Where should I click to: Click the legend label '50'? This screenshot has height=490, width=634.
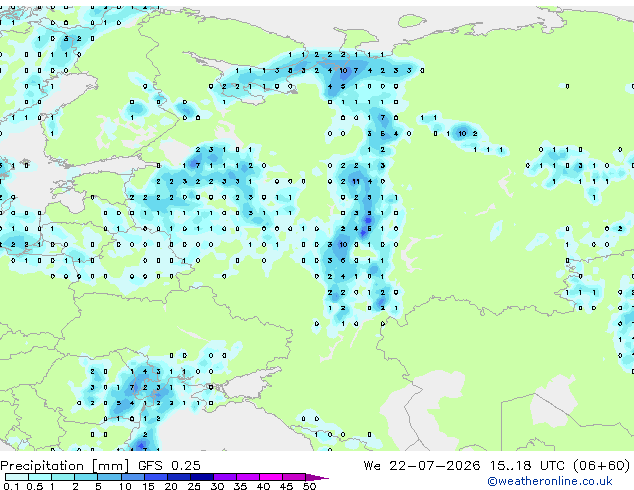point(309,486)
